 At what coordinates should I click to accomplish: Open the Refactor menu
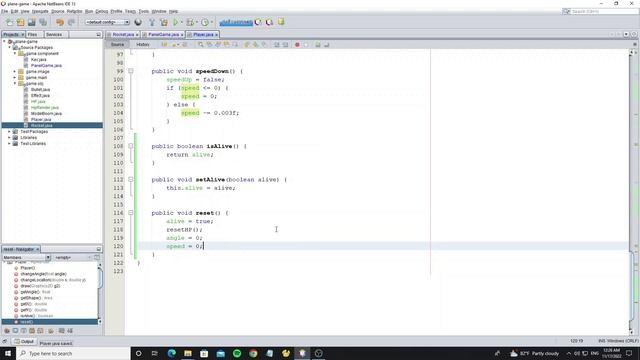tap(74, 11)
